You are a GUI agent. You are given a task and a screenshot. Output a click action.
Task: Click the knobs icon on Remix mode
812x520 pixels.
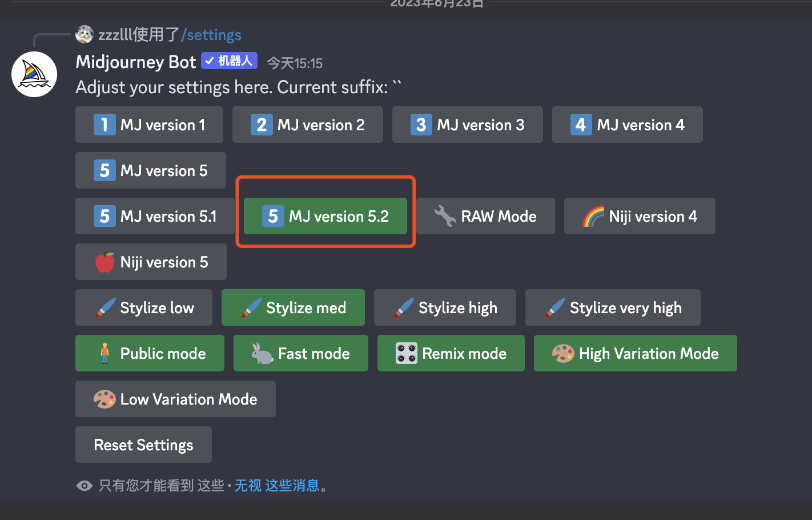click(x=407, y=353)
